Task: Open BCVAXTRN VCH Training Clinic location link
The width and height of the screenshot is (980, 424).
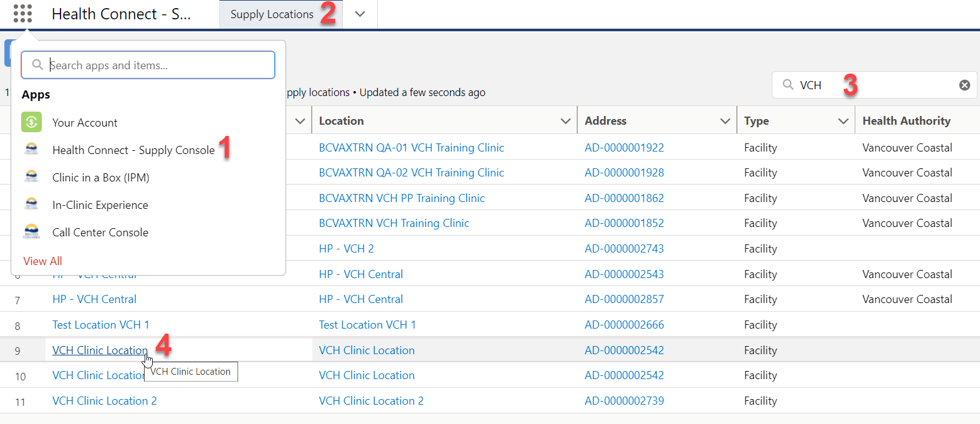Action: 394,223
